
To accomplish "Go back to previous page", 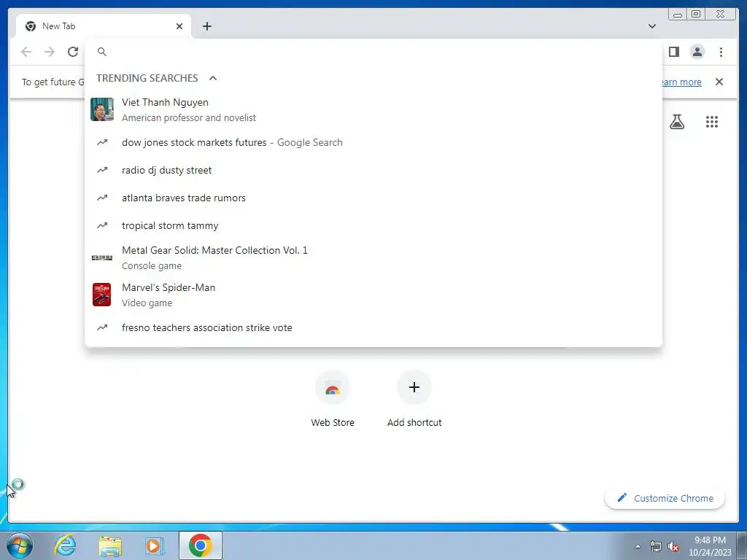I will tap(26, 52).
